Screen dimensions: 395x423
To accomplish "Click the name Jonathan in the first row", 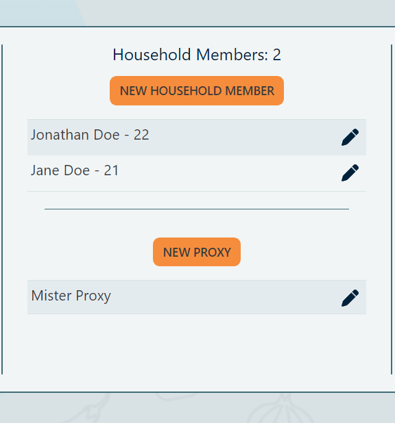I will (60, 135).
